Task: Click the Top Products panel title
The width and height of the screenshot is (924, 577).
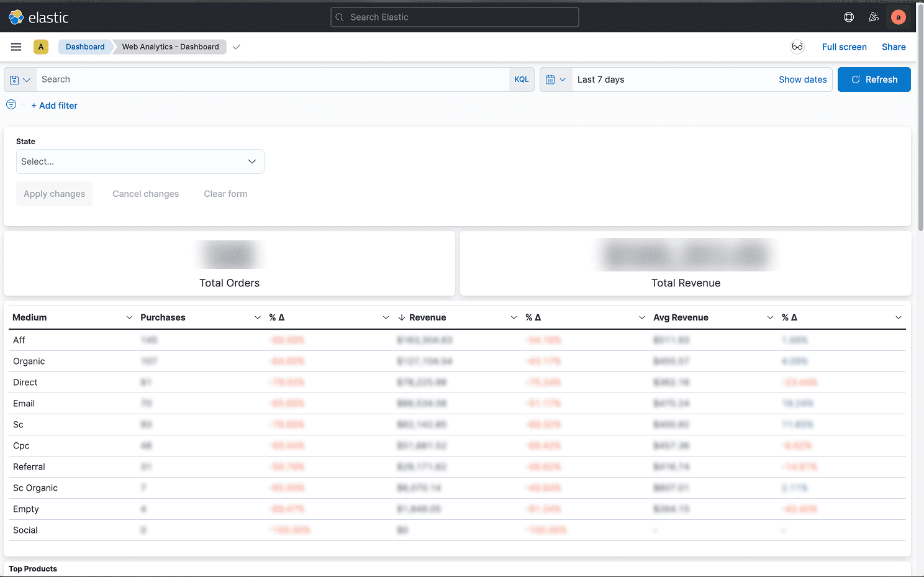Action: pyautogui.click(x=33, y=569)
